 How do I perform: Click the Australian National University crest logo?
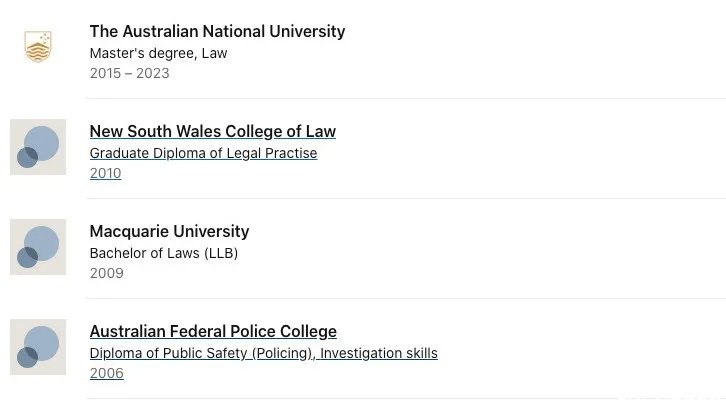[38, 47]
